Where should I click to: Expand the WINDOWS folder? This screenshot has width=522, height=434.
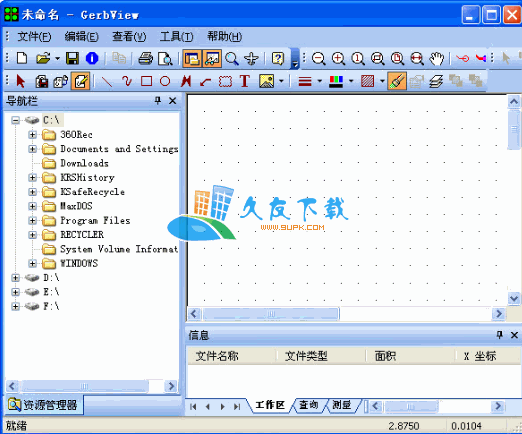(32, 264)
